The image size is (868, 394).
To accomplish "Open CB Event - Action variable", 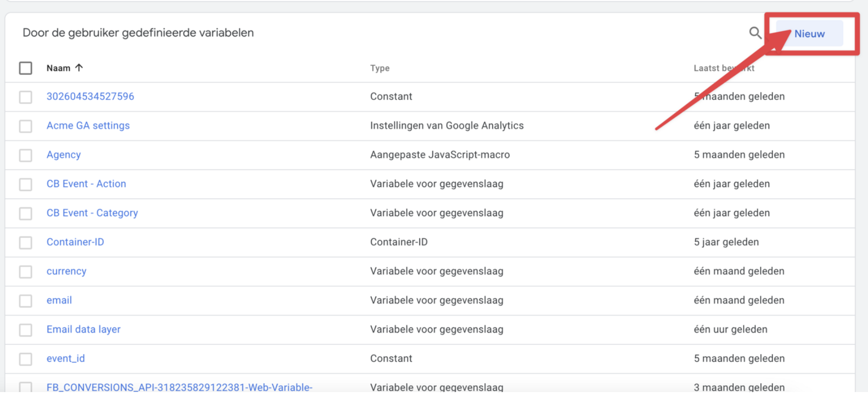I will [86, 184].
